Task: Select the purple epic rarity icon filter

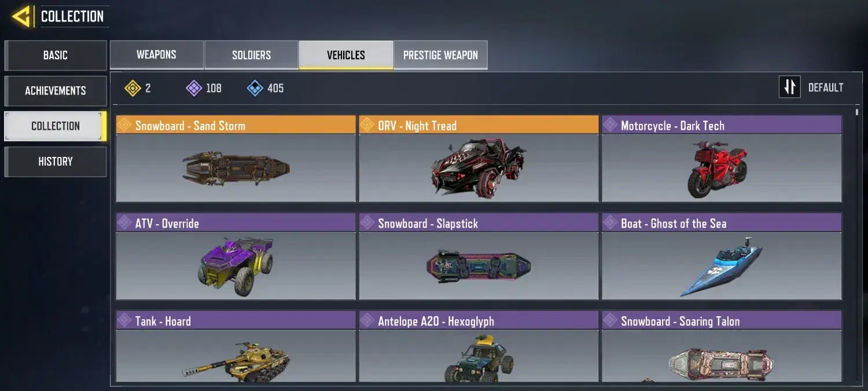Action: tap(193, 88)
